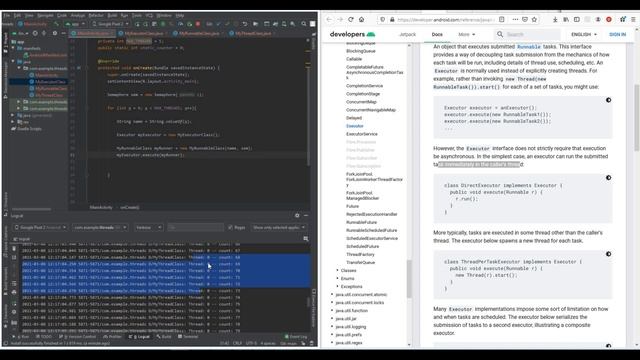640x360 pixels.
Task: Open the Google Pixel 2 device dropdown in Logcat
Action: [x=40, y=227]
